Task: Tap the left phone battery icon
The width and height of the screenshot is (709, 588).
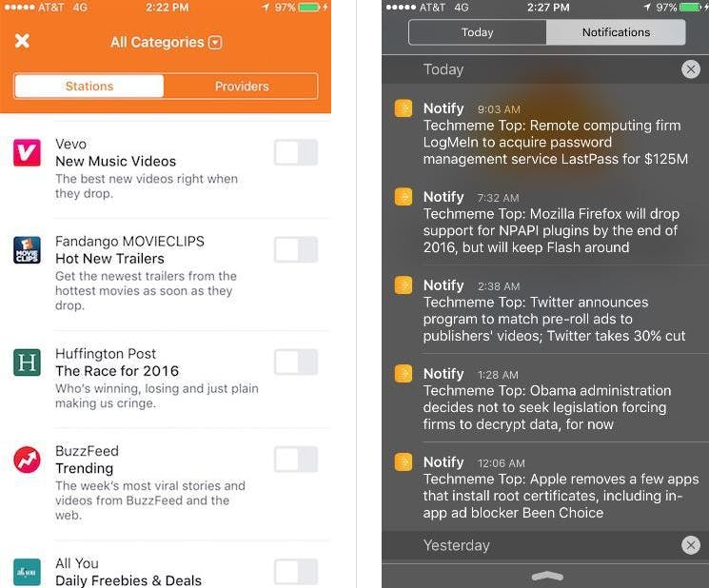Action: 309,8
